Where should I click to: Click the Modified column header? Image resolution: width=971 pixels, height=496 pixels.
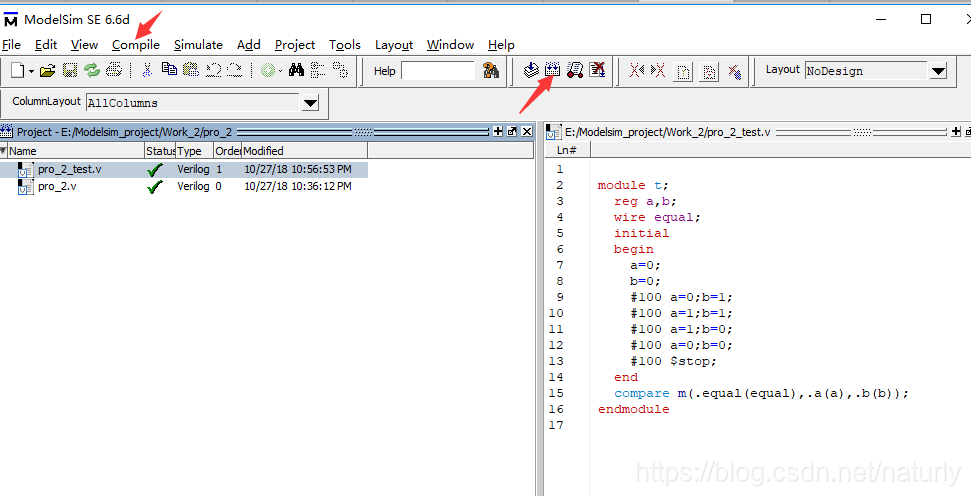coord(305,150)
